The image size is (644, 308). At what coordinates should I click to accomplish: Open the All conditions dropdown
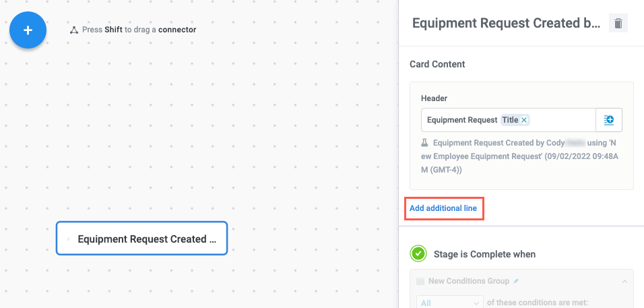[450, 303]
